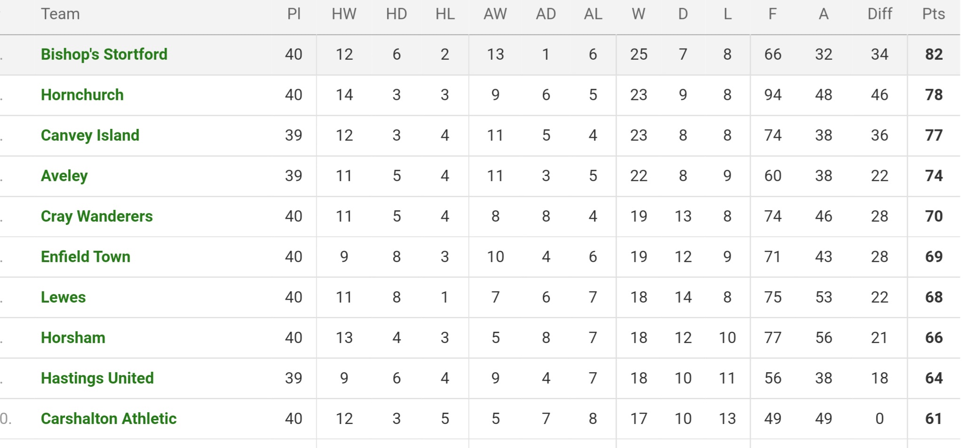
Task: Open the Hornchurch team page
Action: click(x=82, y=95)
